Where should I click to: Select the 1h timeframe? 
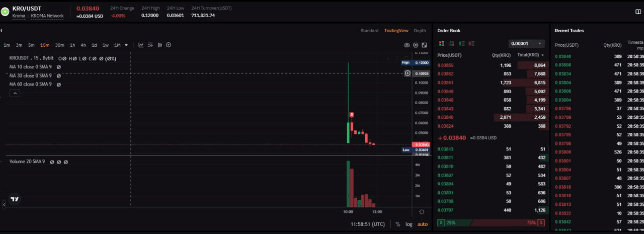point(72,45)
